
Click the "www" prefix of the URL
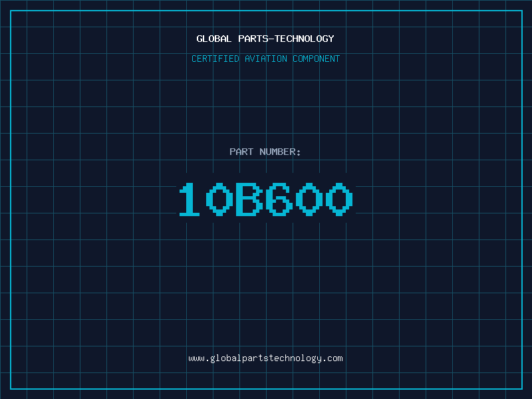point(196,358)
